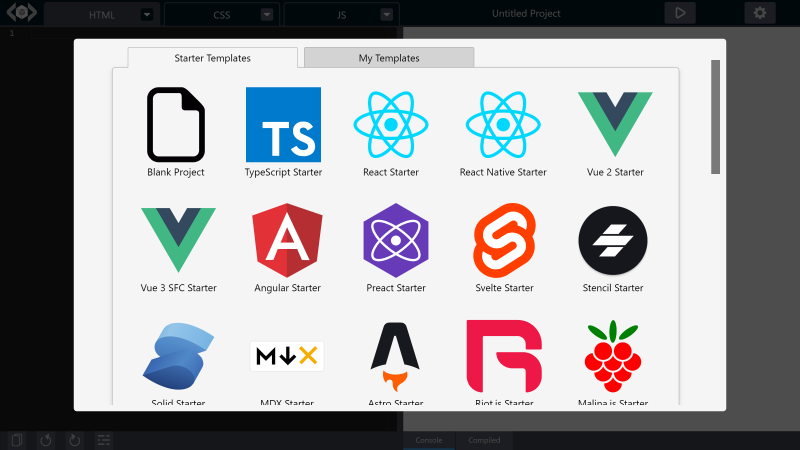Expand the HTML editor dropdown arrow
The height and width of the screenshot is (450, 800).
147,15
